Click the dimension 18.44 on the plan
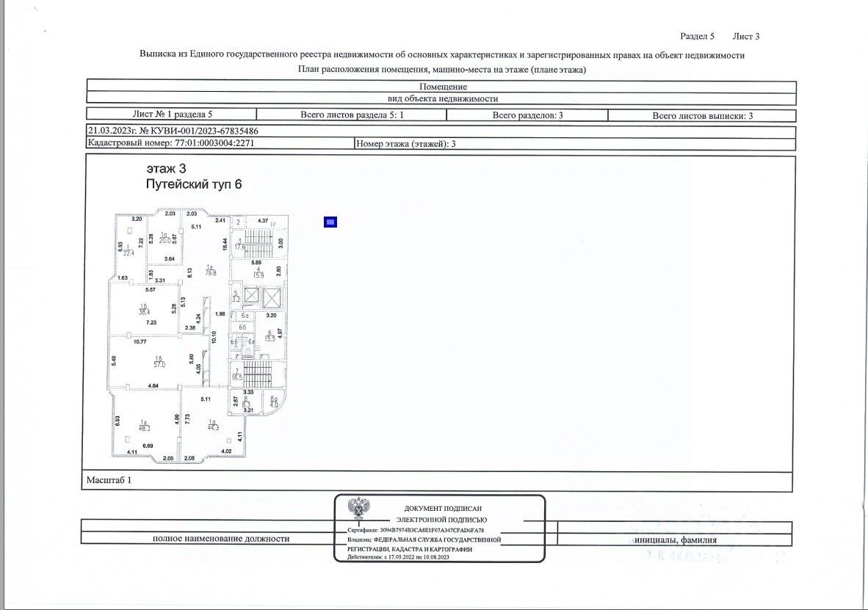Screen dimensions: 868x610 (x=225, y=244)
